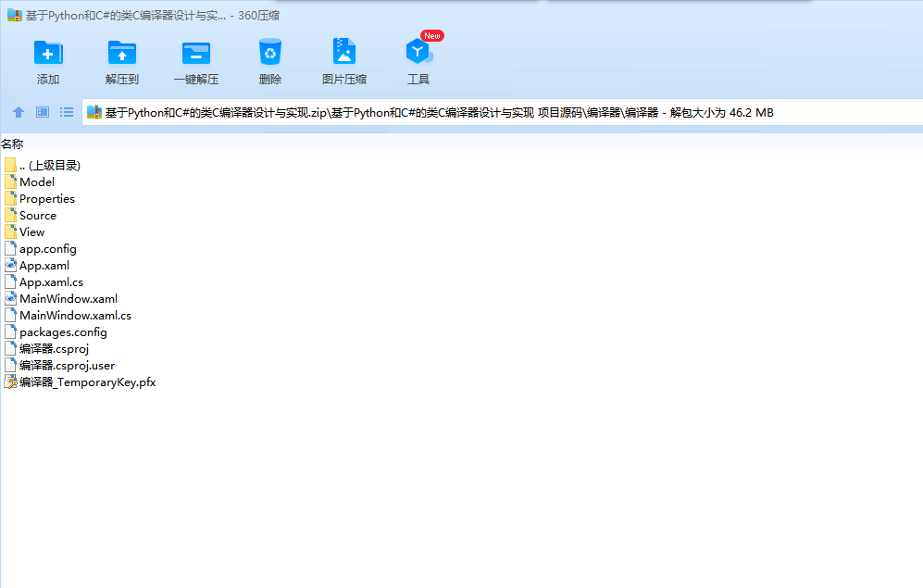Select the Source folder
This screenshot has width=923, height=588.
[30, 216]
